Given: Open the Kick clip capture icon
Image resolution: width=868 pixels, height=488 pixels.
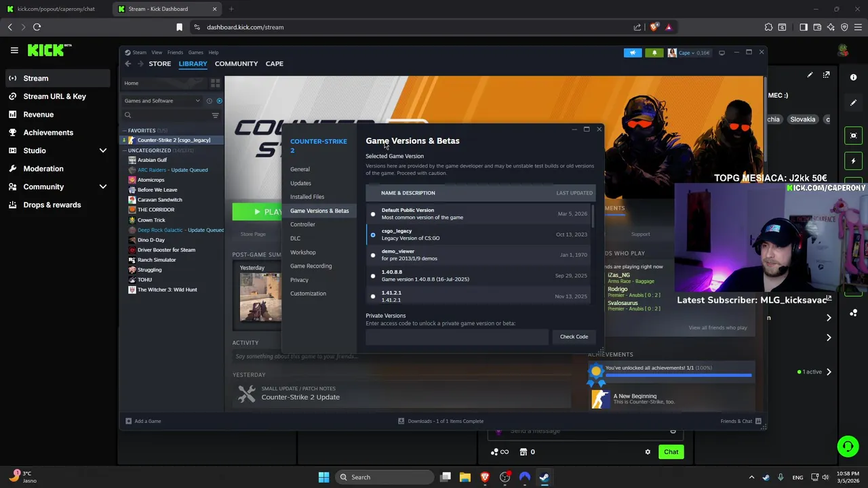Looking at the screenshot, I should 853,136.
